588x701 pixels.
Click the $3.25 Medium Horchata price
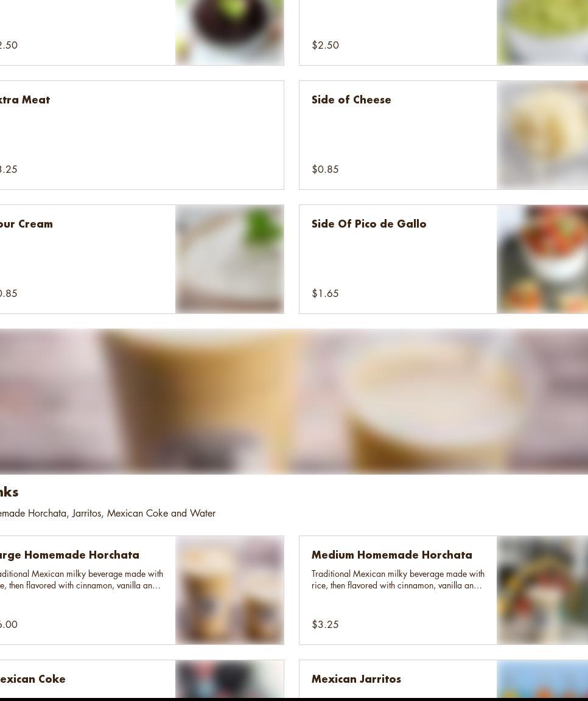click(325, 624)
